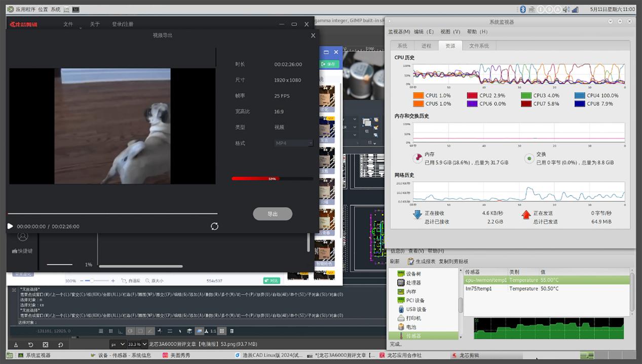Screen dimensions: 642x364
Task: Click the CPU4 color swatch
Action: tap(580, 95)
